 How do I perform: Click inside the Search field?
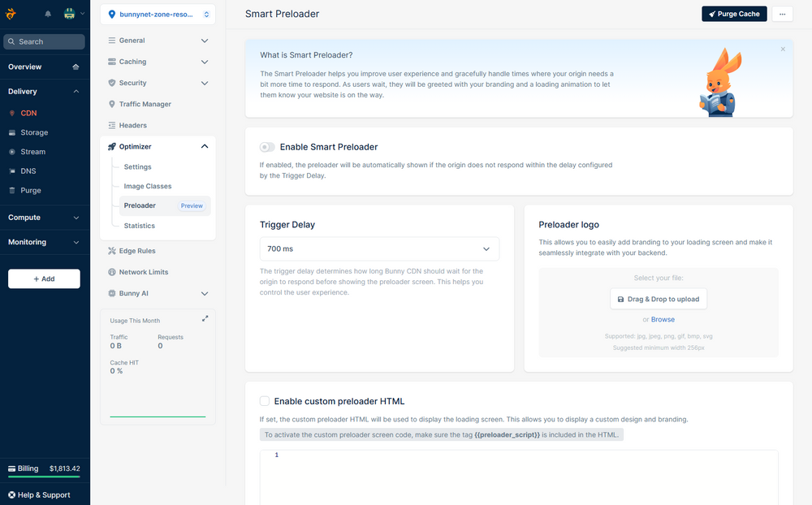pos(44,41)
